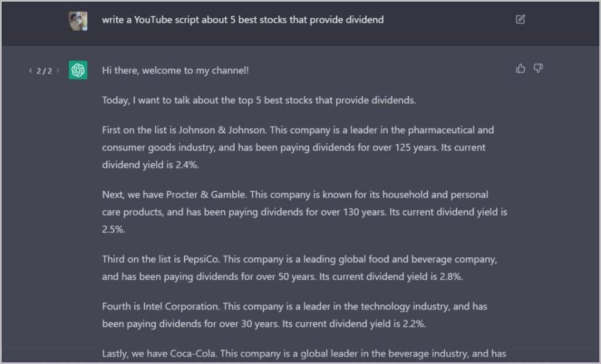
Task: Click the paragraph about Johnson & Johnson
Action: pyautogui.click(x=298, y=147)
